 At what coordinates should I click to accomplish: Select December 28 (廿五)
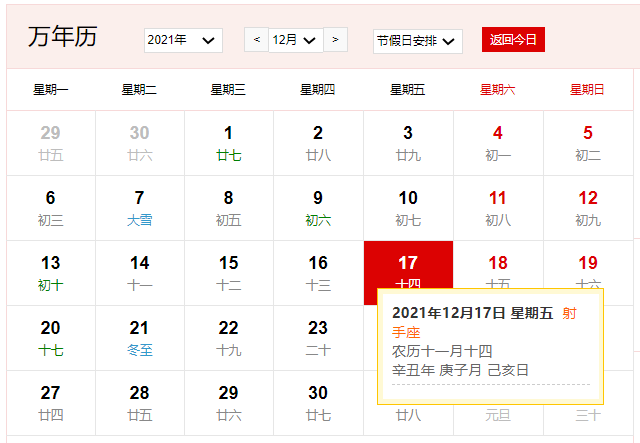(140, 403)
